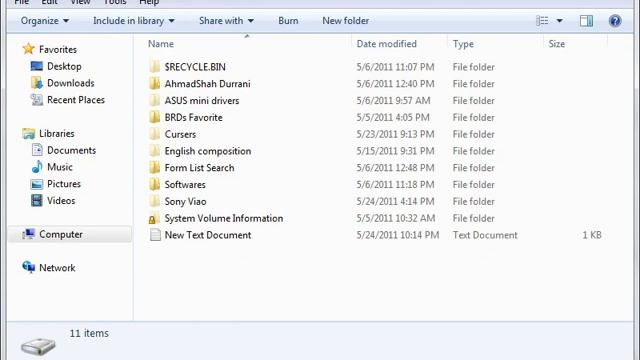Click the English composition folder icon
Screen dimensions: 640x360
coord(155,151)
